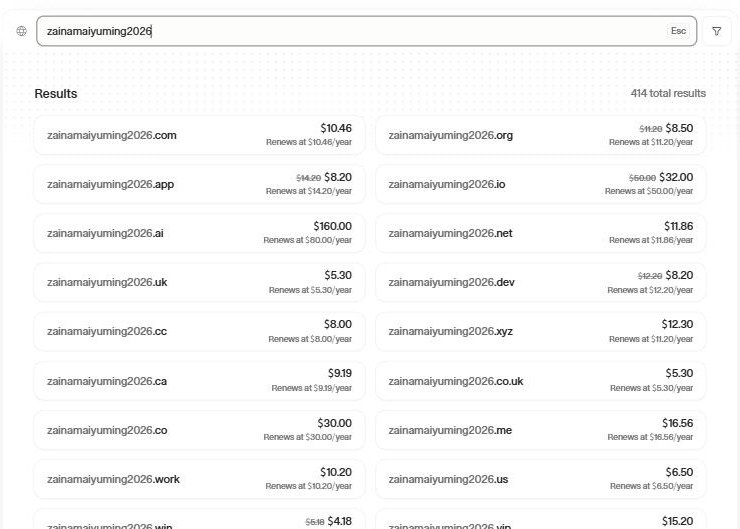Click the globe icon beside search box
740x529 pixels.
(21, 31)
